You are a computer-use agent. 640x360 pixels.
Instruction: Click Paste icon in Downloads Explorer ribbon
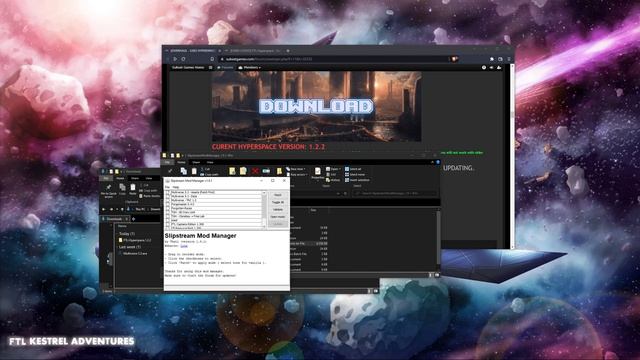(x=133, y=189)
